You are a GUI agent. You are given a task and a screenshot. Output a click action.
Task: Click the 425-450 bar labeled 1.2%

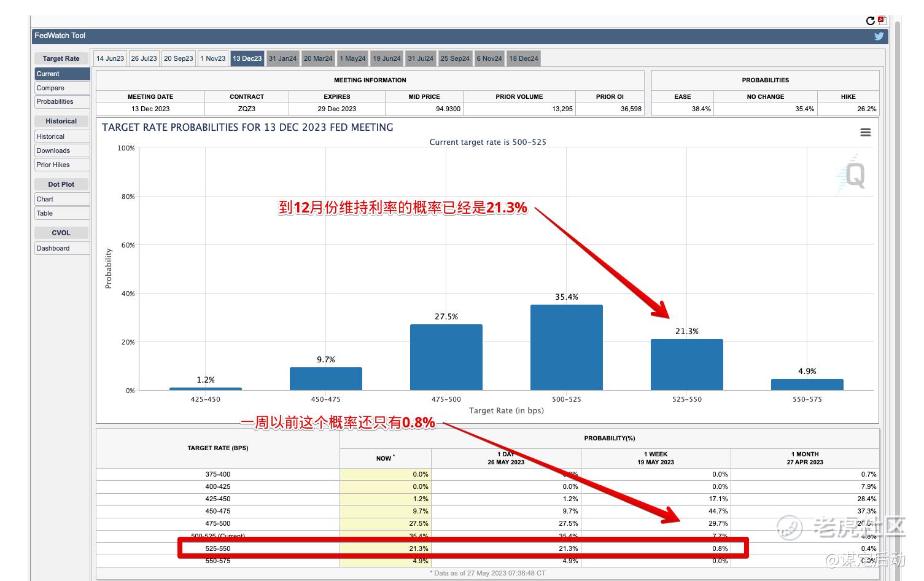(206, 389)
